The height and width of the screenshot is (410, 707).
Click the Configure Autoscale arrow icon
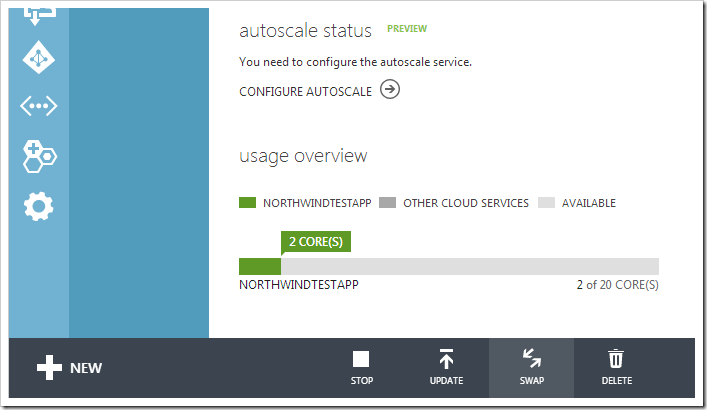click(390, 89)
